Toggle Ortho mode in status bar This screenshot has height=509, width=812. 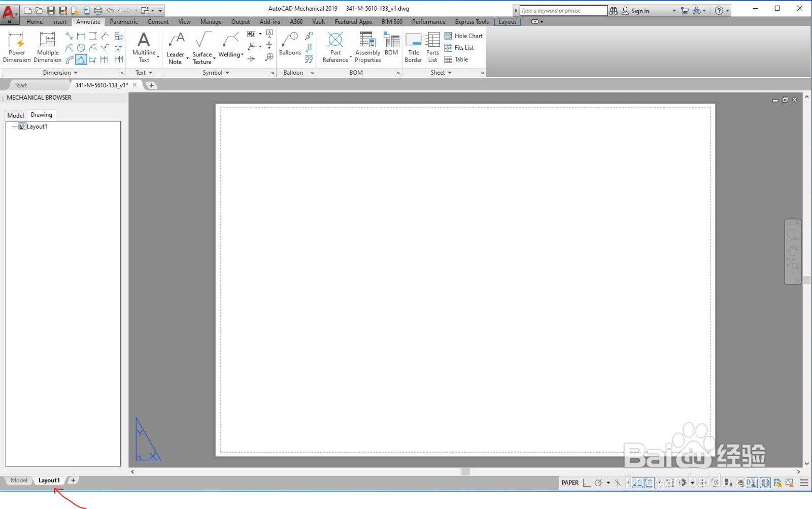coord(587,483)
